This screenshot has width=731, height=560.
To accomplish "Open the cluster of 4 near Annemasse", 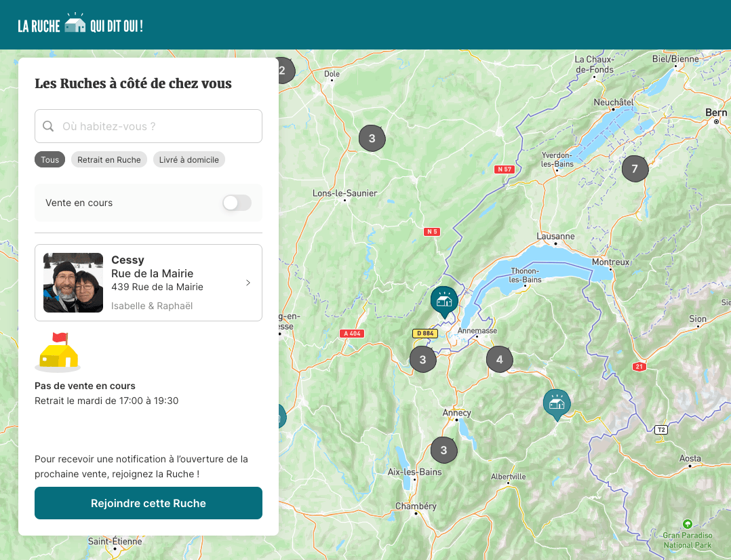I will click(499, 359).
